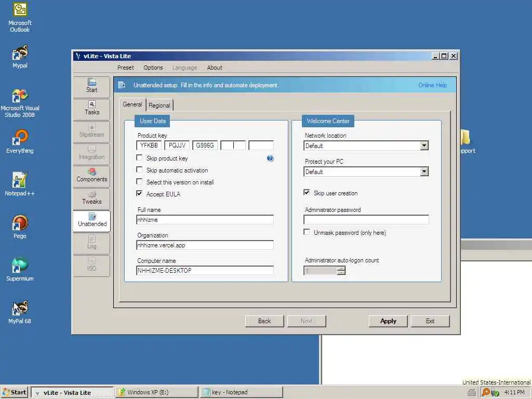Select Microsoft Visual Studio 2008 shortcut
This screenshot has width=532, height=399.
tap(20, 103)
